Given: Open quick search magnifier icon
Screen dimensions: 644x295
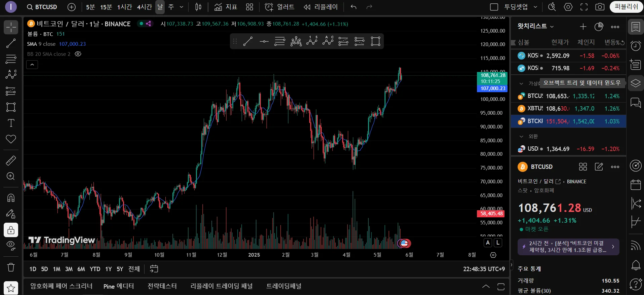Looking at the screenshot, I should [552, 7].
